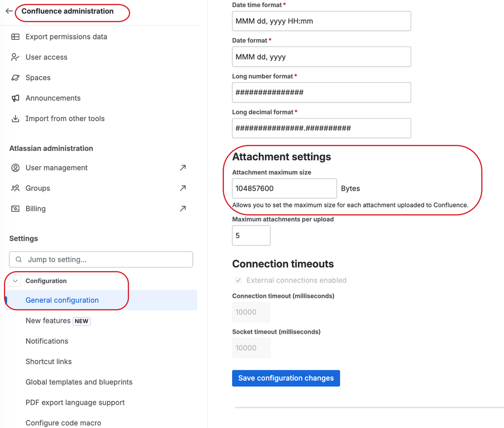Open external link arrow for User management
The width and height of the screenshot is (504, 428).
pyautogui.click(x=183, y=168)
